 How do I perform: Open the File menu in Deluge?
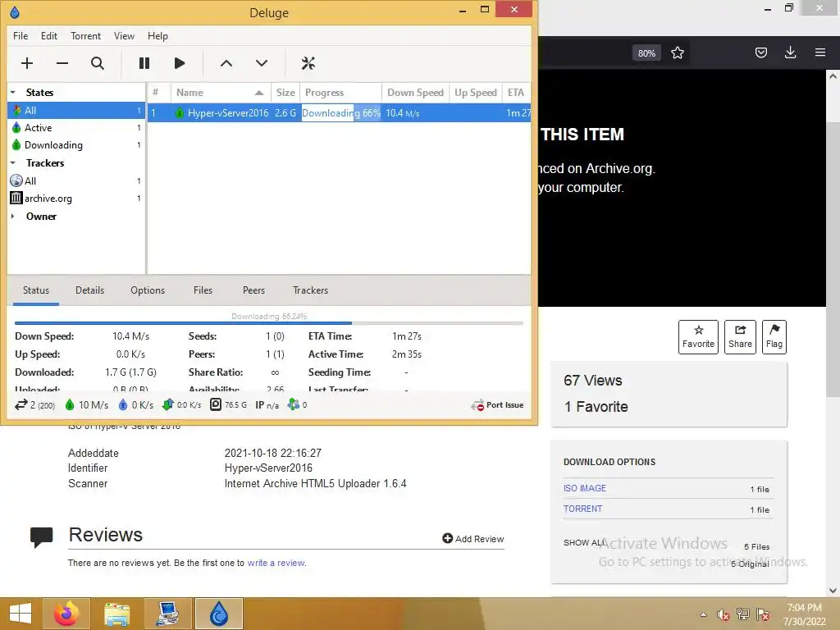21,36
